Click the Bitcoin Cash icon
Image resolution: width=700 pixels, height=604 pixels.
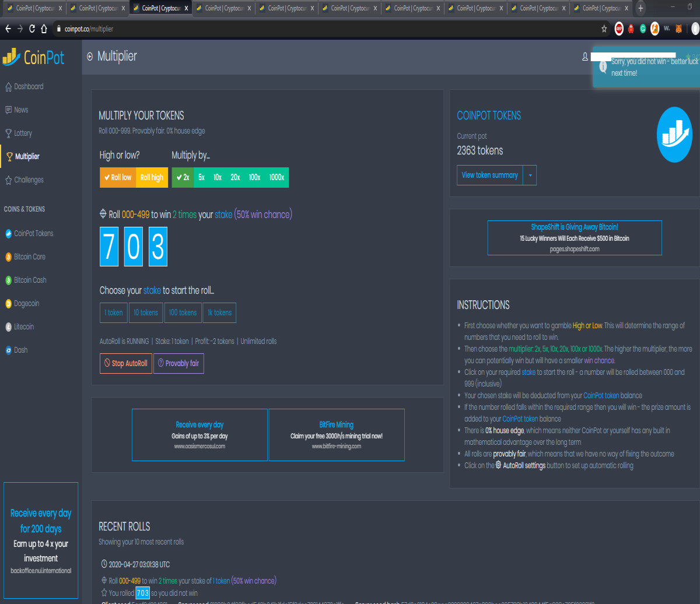pyautogui.click(x=8, y=280)
